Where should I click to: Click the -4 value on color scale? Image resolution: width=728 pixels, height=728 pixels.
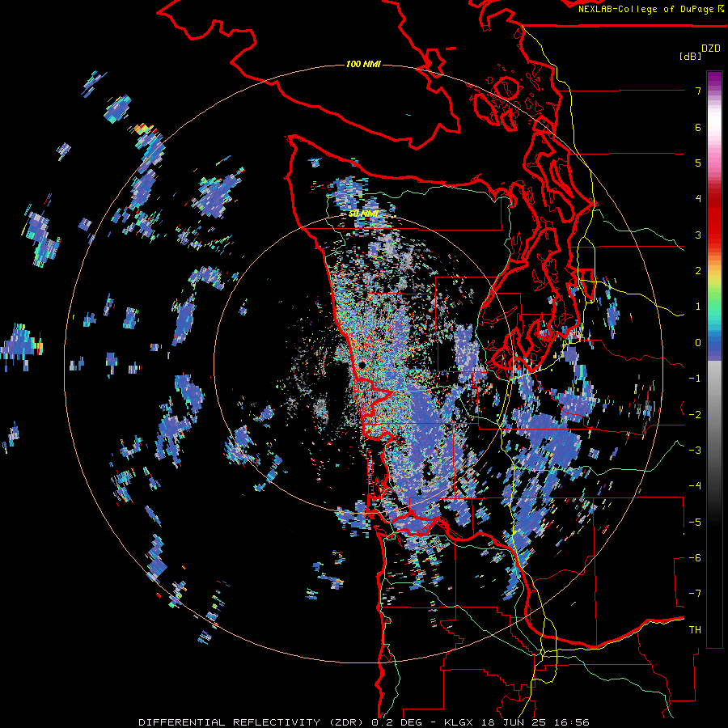[695, 486]
